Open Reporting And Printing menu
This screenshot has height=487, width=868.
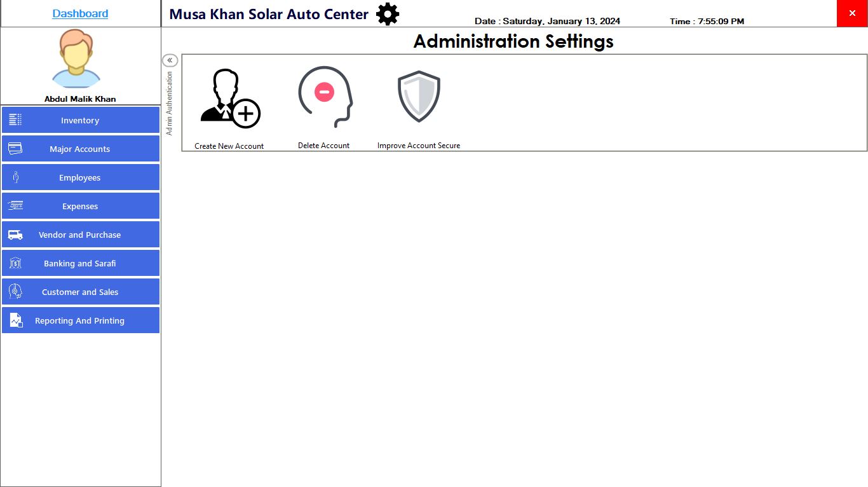(x=80, y=320)
